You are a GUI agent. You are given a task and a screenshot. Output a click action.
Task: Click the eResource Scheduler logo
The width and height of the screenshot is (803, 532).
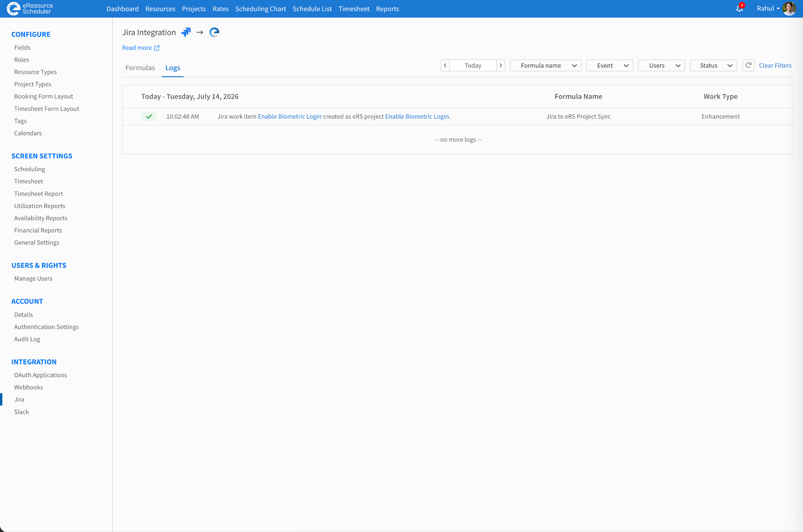[x=30, y=9]
